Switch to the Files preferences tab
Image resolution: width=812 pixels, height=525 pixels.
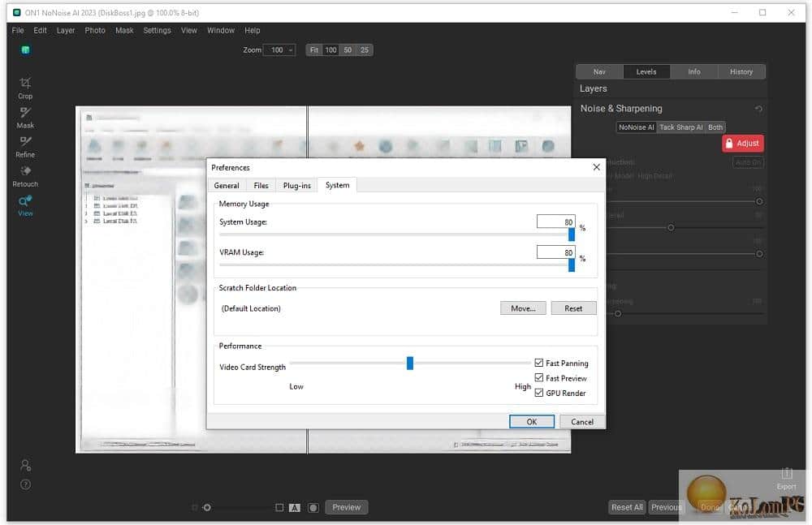tap(261, 185)
